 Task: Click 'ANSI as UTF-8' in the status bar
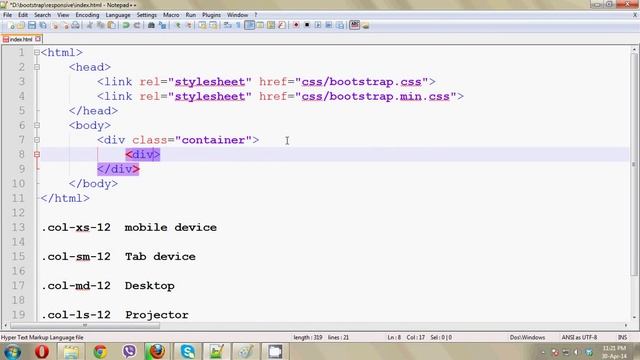[579, 338]
